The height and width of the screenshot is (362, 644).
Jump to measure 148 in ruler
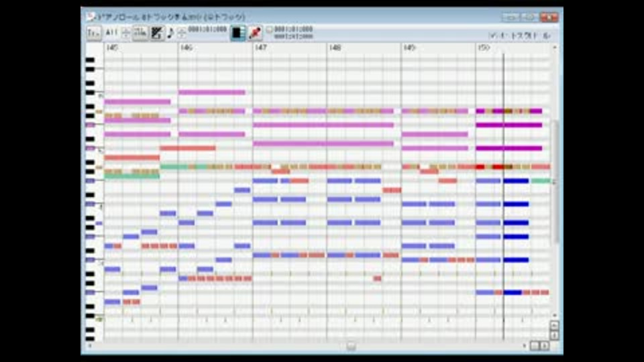click(x=335, y=48)
